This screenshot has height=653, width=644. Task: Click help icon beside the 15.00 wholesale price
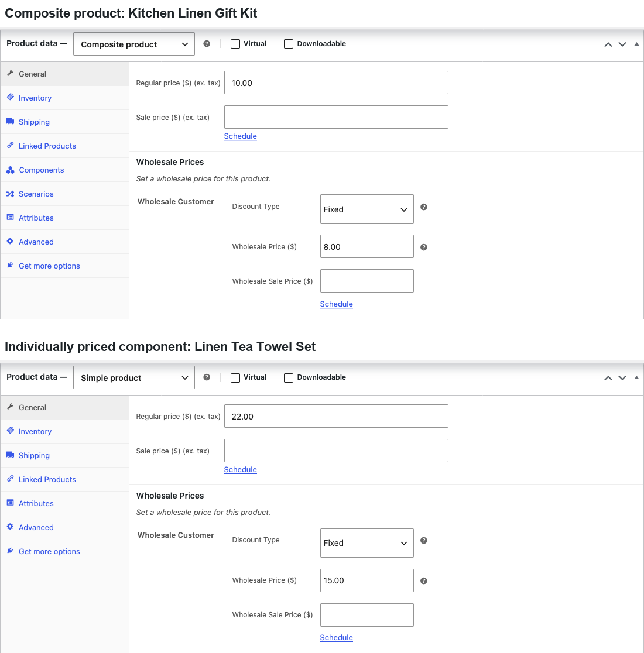[x=424, y=581]
